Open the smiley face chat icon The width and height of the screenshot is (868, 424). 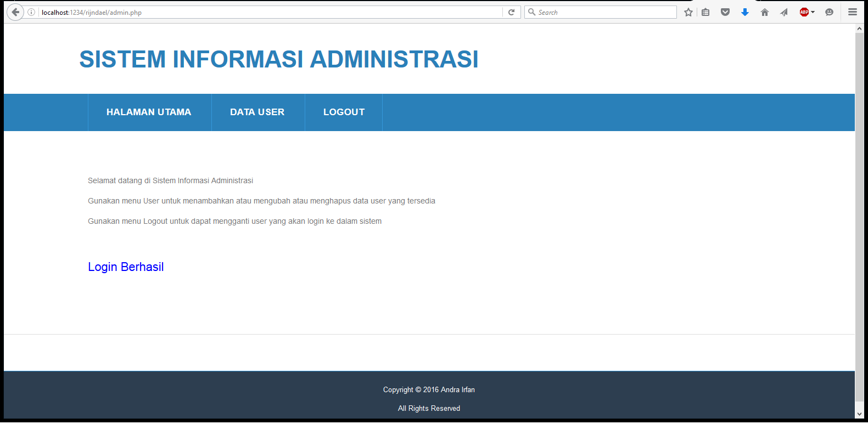[829, 12]
